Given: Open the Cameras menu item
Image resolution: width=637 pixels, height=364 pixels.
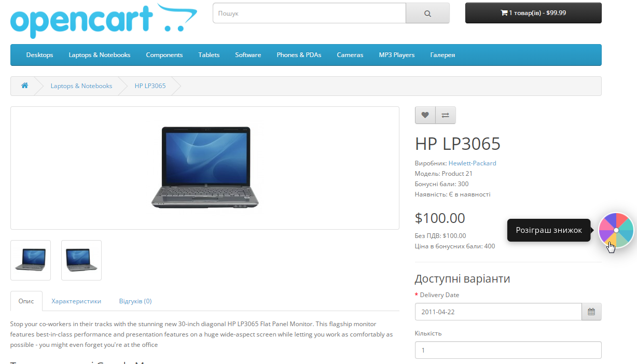Looking at the screenshot, I should coord(350,55).
